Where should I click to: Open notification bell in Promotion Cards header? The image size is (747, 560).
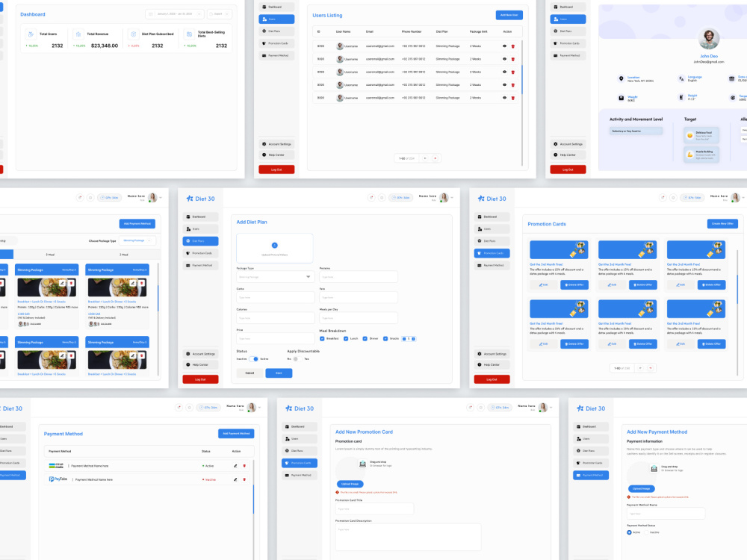663,198
